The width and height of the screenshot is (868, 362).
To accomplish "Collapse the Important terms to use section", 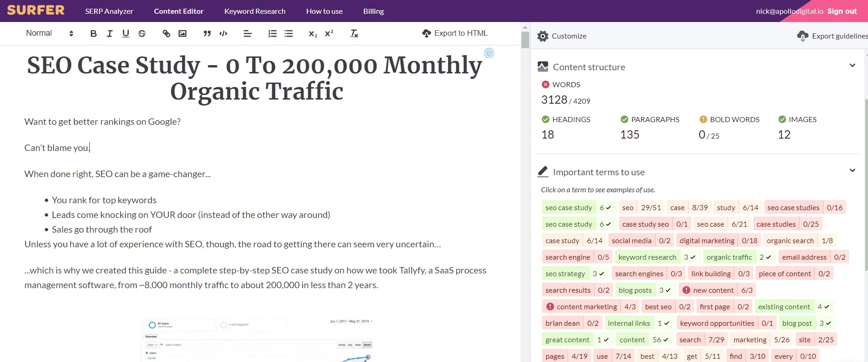I will (852, 171).
